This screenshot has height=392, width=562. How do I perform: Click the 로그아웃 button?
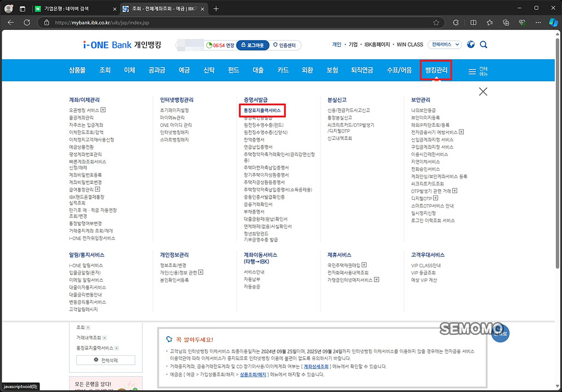[x=252, y=45]
